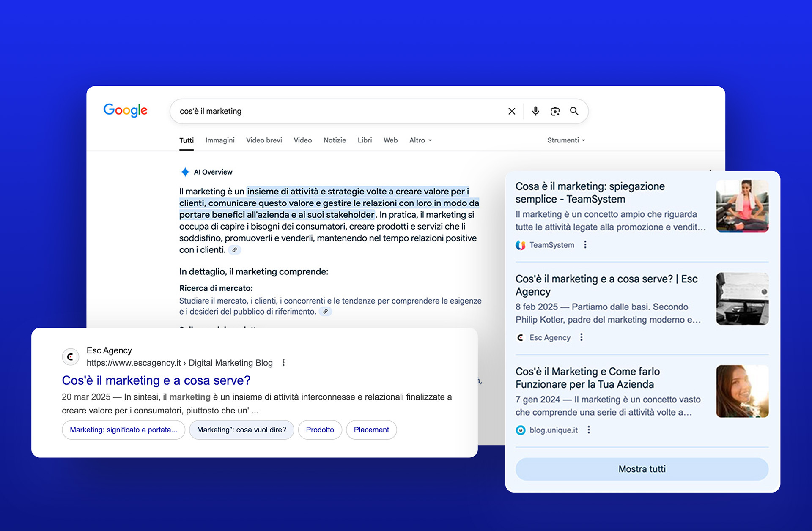Click the Placement sitelink chip

pyautogui.click(x=371, y=430)
